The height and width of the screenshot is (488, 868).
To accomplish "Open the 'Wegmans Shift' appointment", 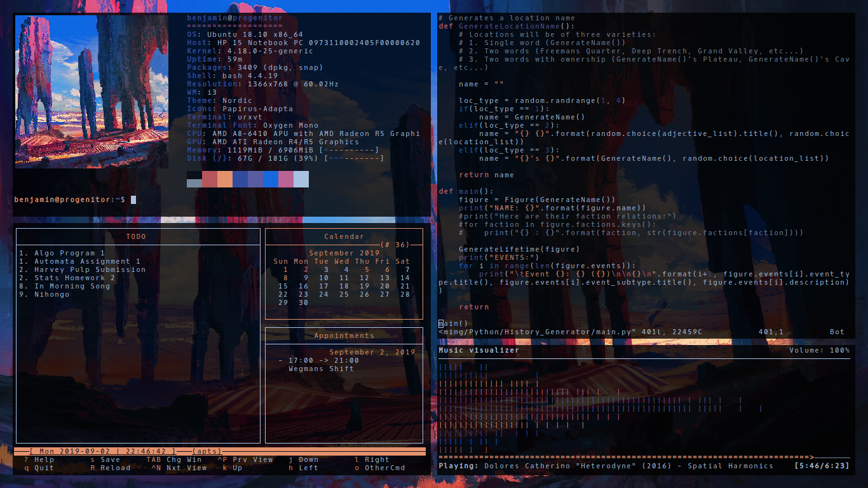I will tap(321, 369).
